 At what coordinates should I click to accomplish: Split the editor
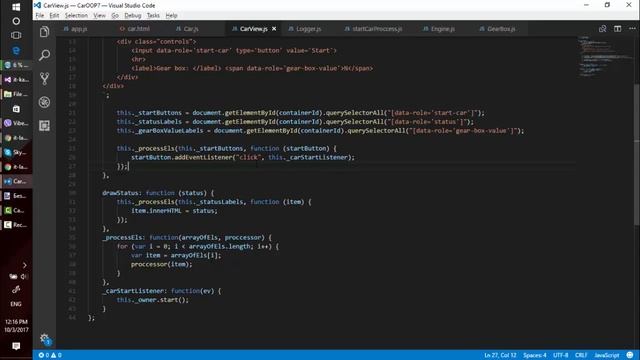[618, 29]
